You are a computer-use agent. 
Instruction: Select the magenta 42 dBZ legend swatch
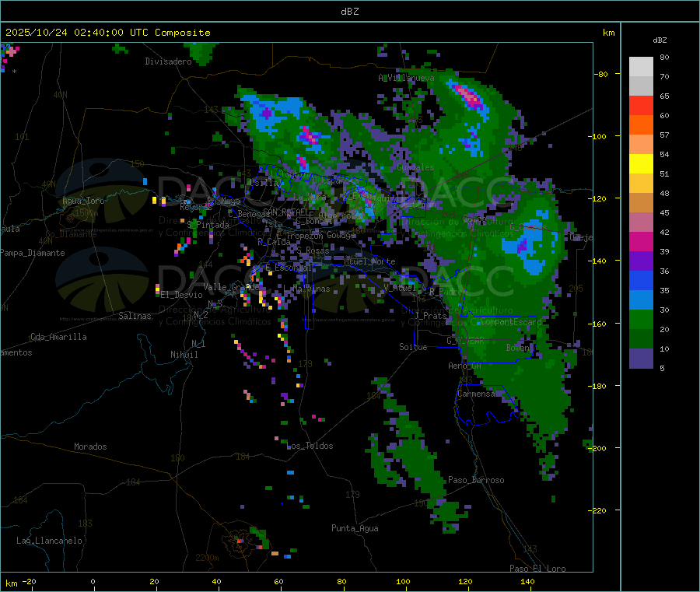[x=641, y=241]
